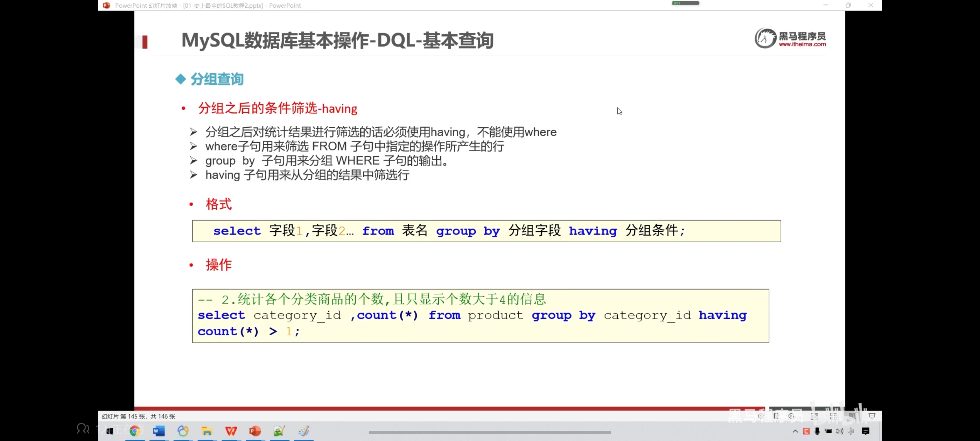Toggle Chinese input method indicator
The image size is (980, 441).
tap(850, 431)
